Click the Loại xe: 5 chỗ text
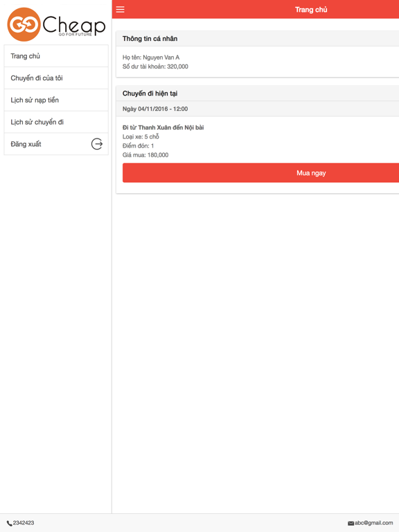Image resolution: width=399 pixels, height=532 pixels. coord(141,136)
